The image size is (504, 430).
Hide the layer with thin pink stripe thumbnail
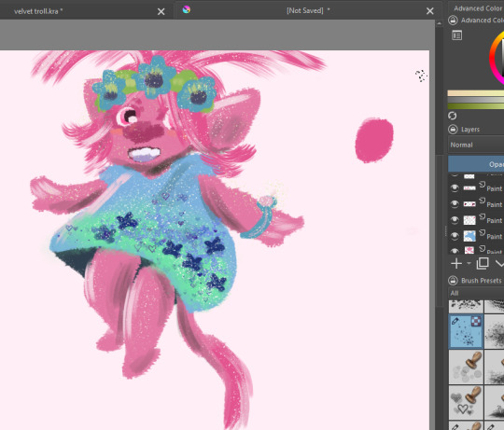[455, 187]
